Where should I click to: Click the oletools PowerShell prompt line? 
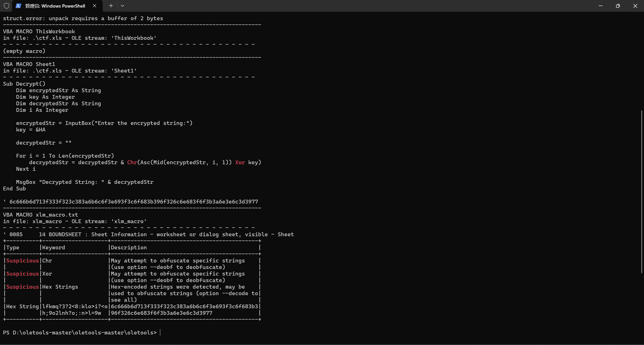(x=80, y=332)
